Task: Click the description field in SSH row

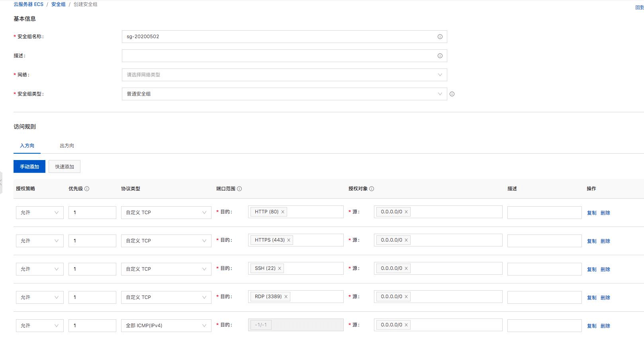Action: [x=544, y=269]
